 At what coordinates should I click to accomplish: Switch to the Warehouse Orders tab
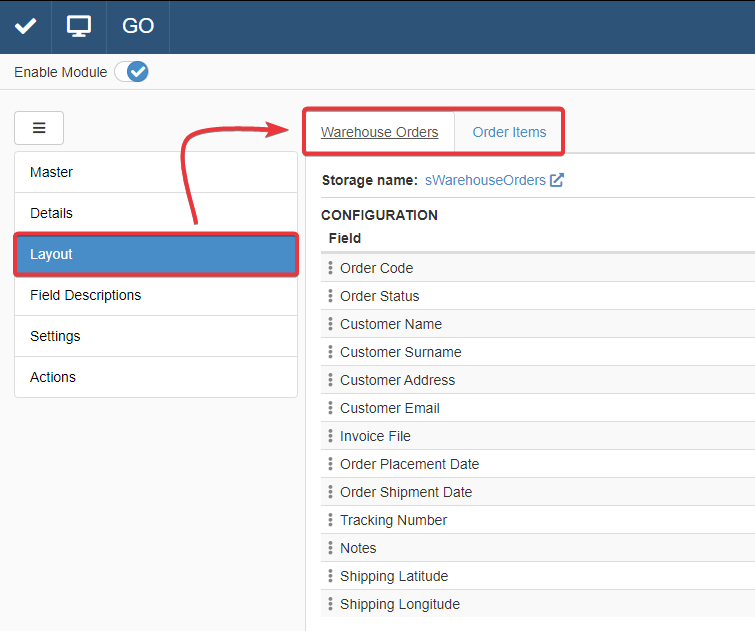click(x=379, y=132)
